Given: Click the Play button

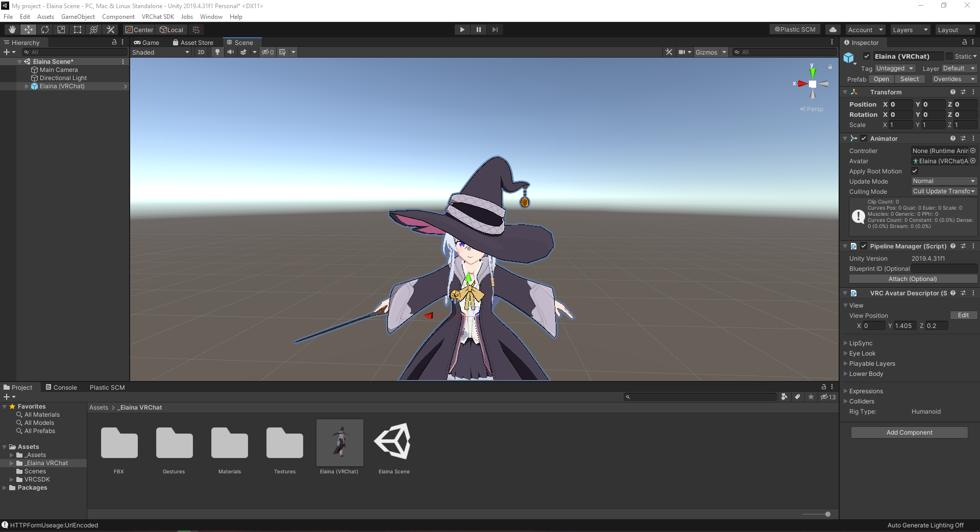Looking at the screenshot, I should point(462,30).
